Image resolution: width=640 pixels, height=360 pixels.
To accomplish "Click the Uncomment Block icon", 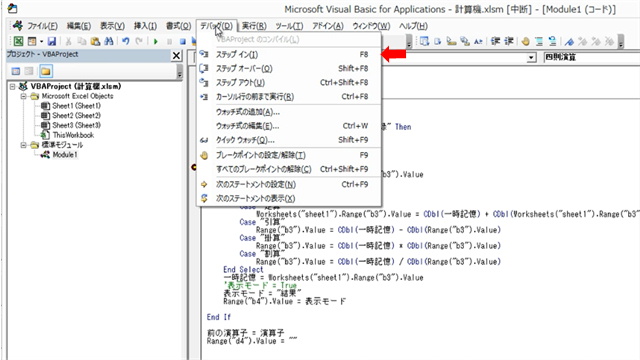I will pos(553,41).
